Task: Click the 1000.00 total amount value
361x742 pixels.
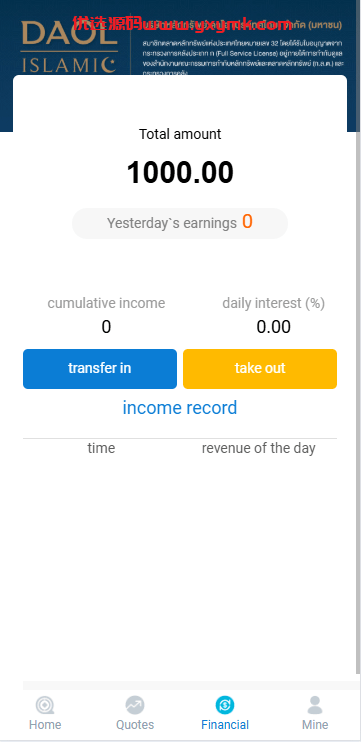Action: tap(180, 172)
